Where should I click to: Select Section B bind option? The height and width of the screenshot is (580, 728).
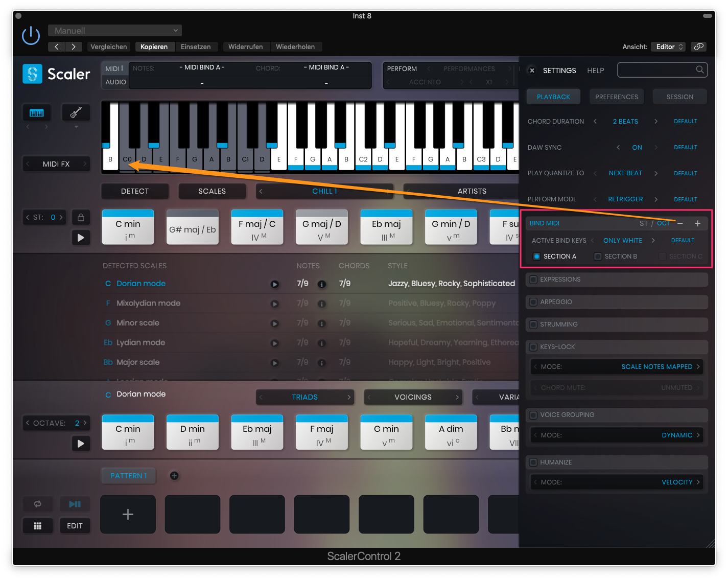pyautogui.click(x=598, y=257)
